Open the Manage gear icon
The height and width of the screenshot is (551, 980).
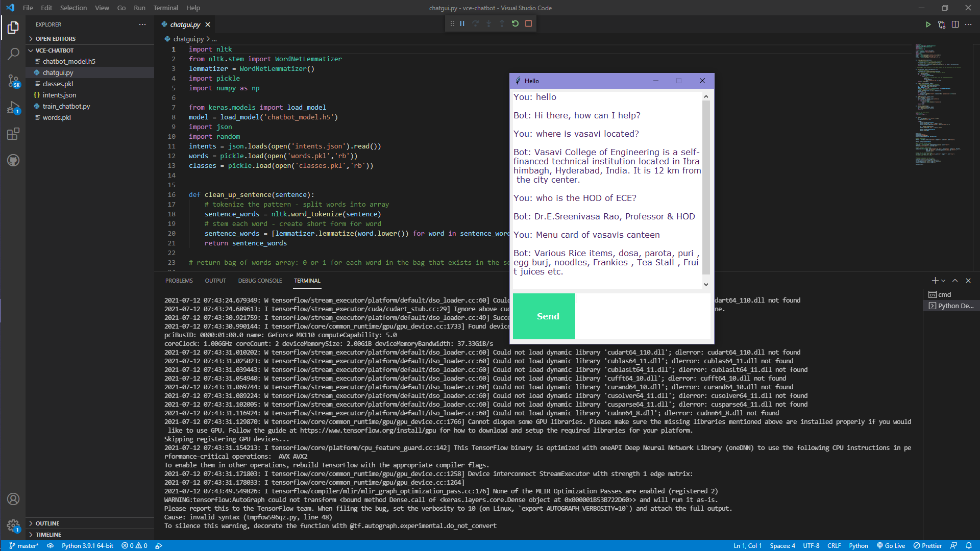click(x=13, y=525)
